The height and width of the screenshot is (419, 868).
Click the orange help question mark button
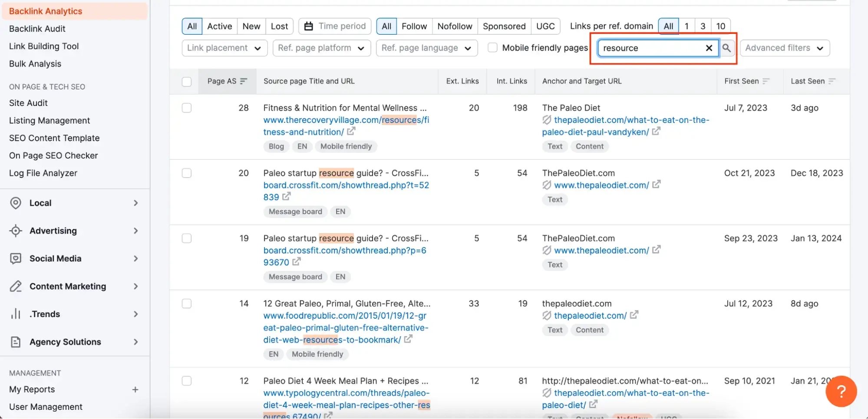pos(841,391)
